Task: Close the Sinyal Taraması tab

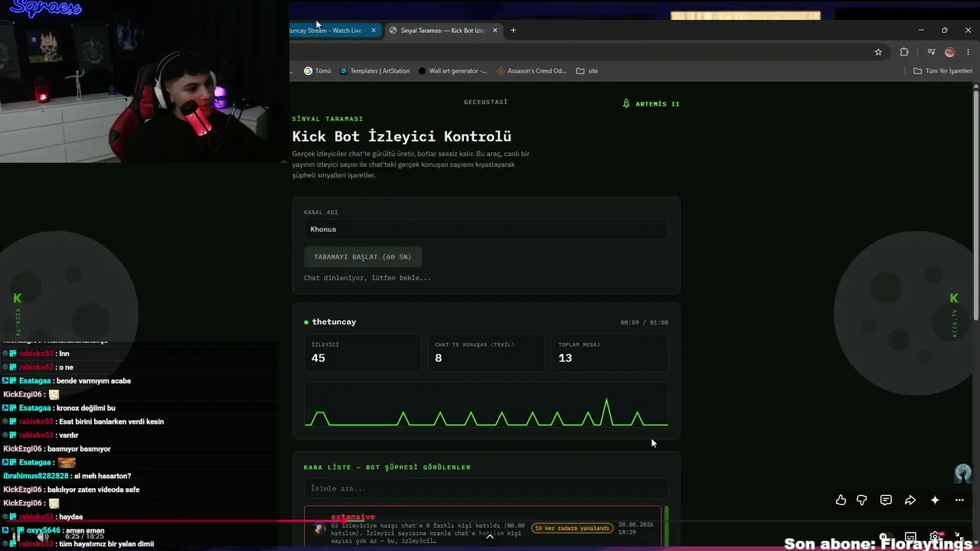Action: pos(495,31)
